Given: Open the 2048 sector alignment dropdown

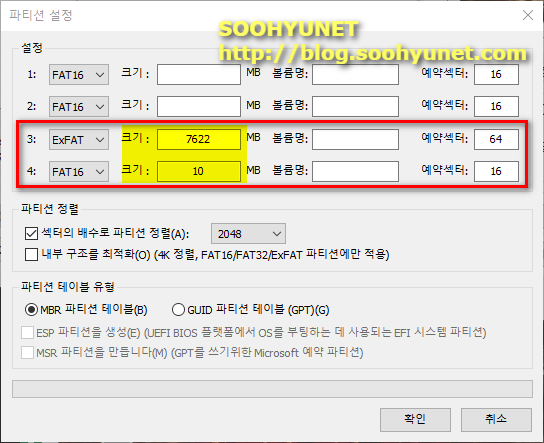Looking at the screenshot, I should click(248, 233).
